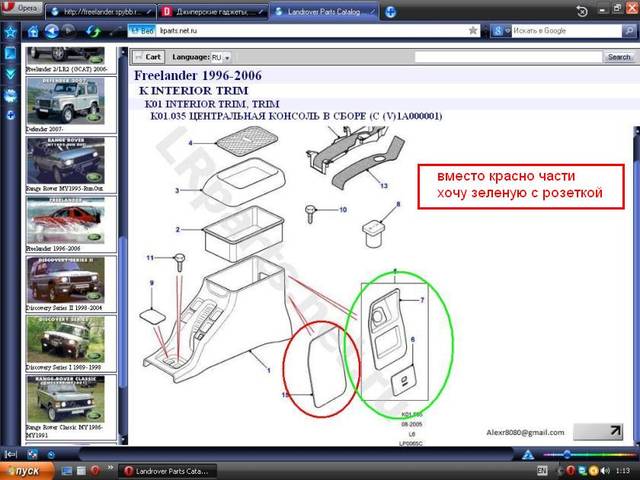Image resolution: width=640 pixels, height=480 pixels.
Task: Open a new tab with plus button
Action: tap(390, 12)
